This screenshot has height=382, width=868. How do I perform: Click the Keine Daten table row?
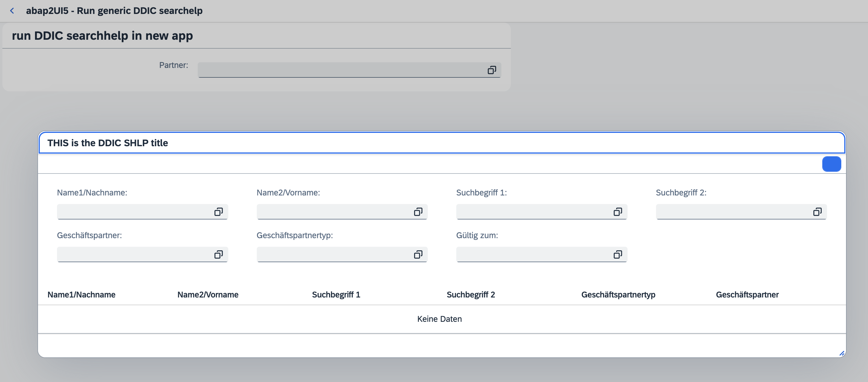(439, 319)
